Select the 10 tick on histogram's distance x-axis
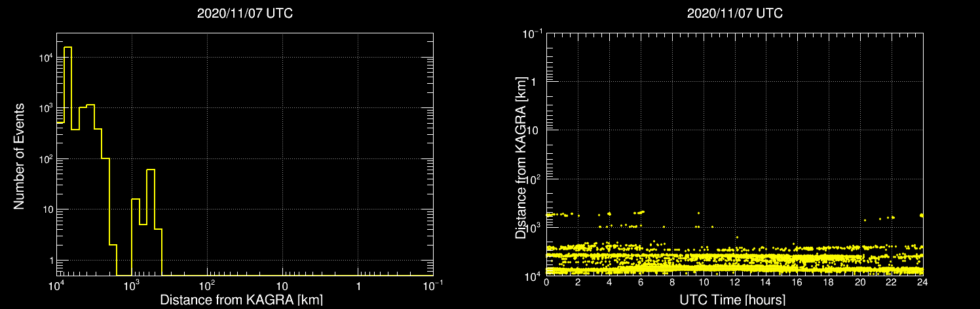Viewport: 980px width, 309px height. [282, 287]
